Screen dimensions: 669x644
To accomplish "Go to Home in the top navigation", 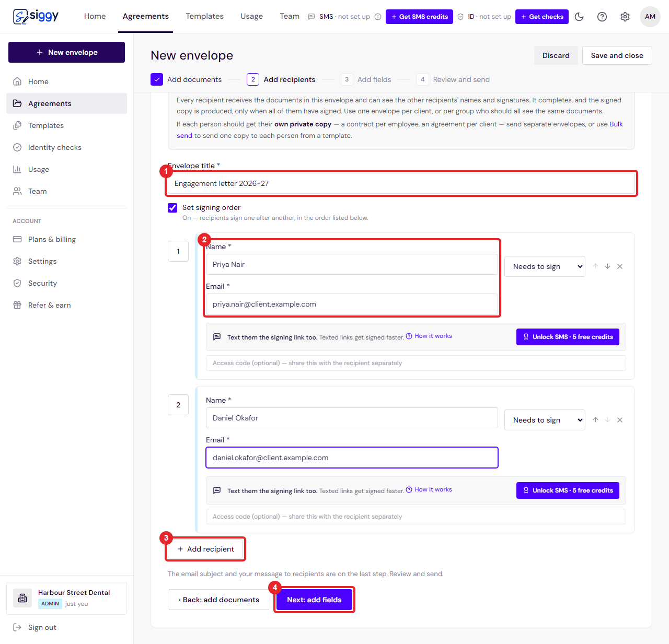I will click(95, 16).
